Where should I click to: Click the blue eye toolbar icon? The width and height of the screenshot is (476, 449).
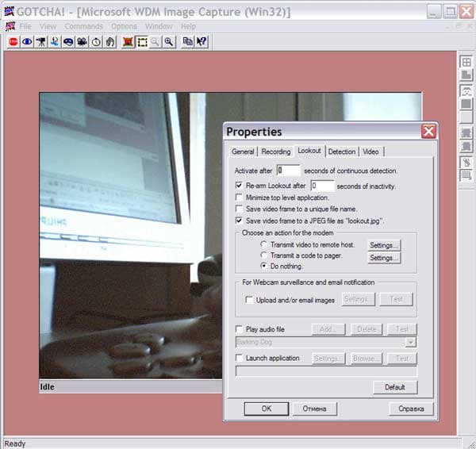point(27,41)
